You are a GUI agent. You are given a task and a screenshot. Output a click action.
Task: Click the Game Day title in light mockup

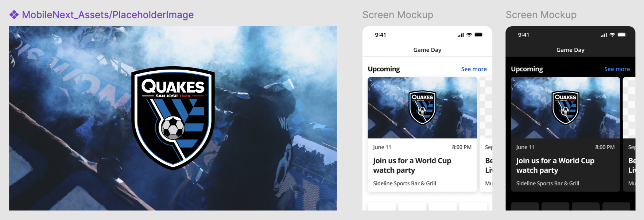(x=427, y=50)
